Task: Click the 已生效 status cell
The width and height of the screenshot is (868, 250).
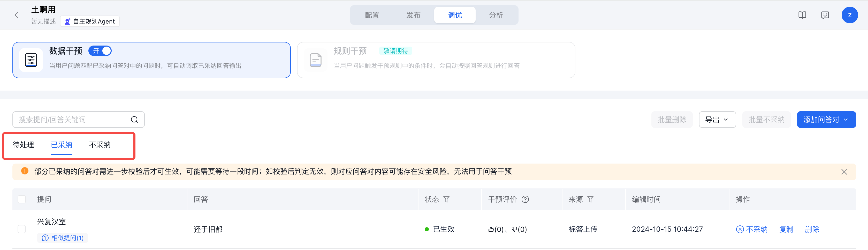Action: pos(439,229)
